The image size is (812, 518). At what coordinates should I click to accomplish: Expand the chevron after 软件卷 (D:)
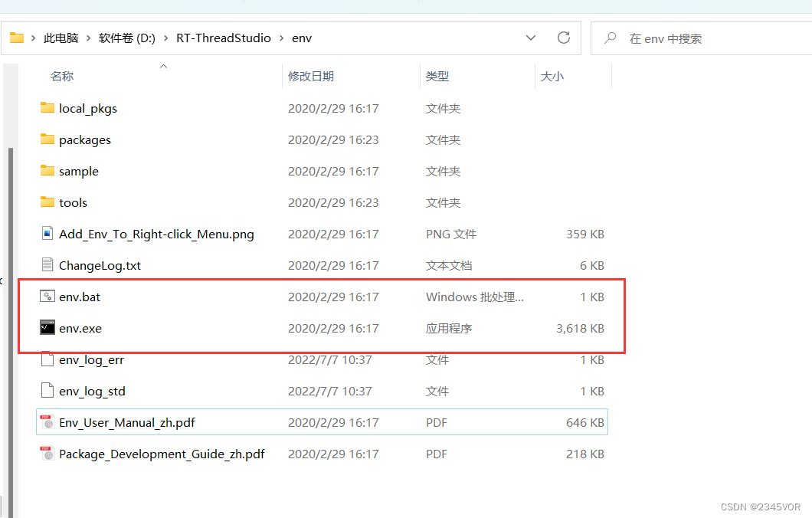165,38
